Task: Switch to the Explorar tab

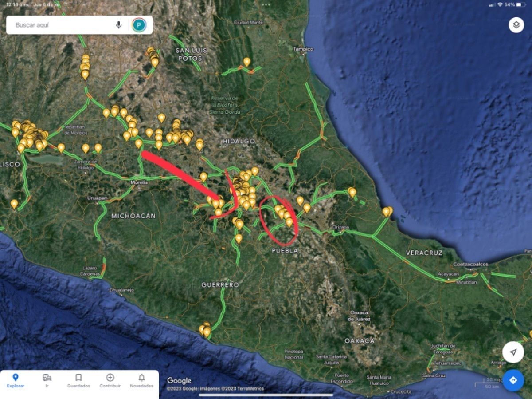Action: 16,380
